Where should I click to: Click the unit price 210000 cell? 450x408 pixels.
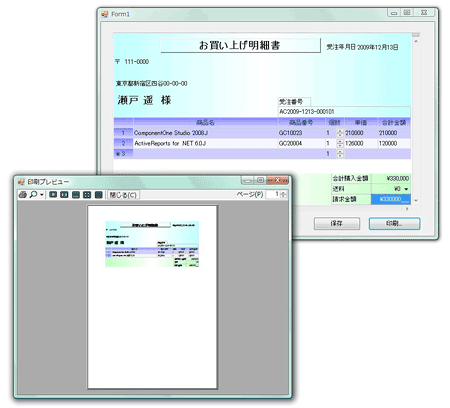[361, 133]
